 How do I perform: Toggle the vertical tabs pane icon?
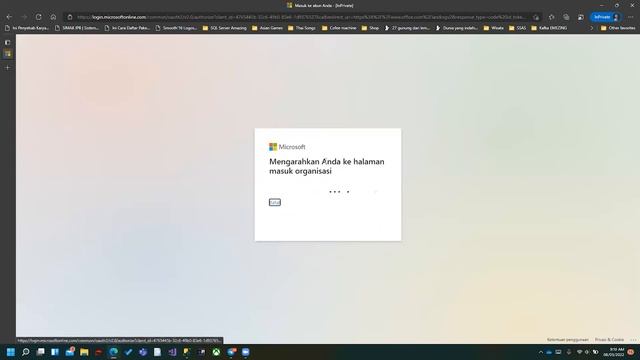tap(7, 42)
